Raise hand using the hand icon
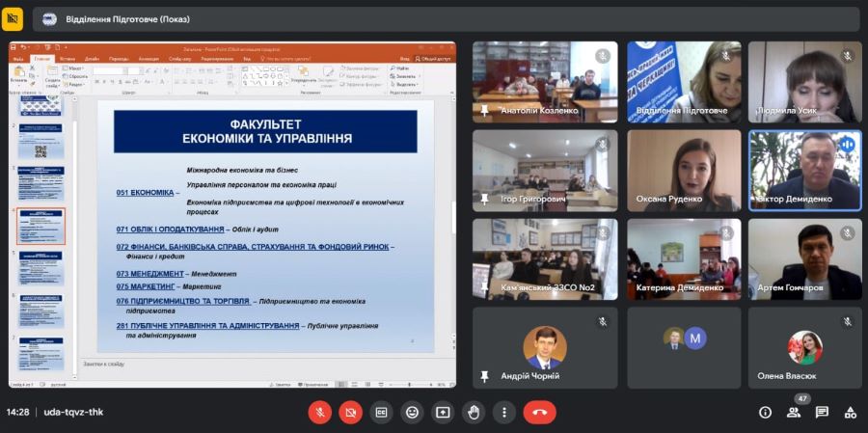Viewport: 868px width, 433px height. pos(474,412)
